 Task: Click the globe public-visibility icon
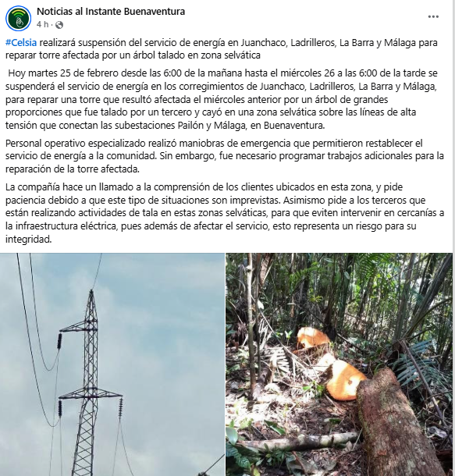pos(59,25)
